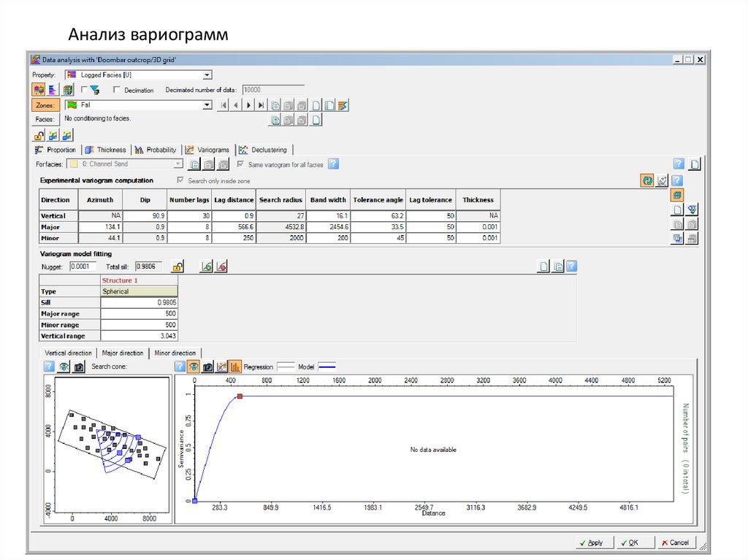Click the camera icon above the variogram plot
Screen dimensions: 748x560
tap(207, 367)
